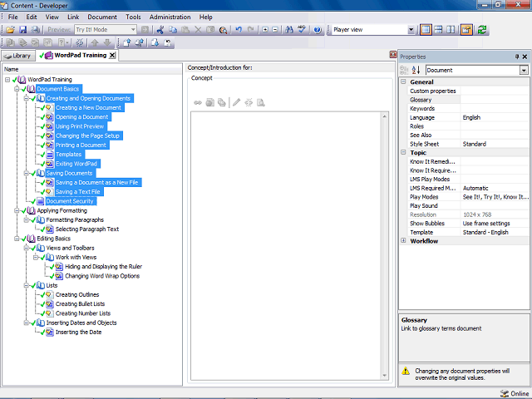This screenshot has width=532, height=399.
Task: Open the Administration menu
Action: click(x=170, y=17)
